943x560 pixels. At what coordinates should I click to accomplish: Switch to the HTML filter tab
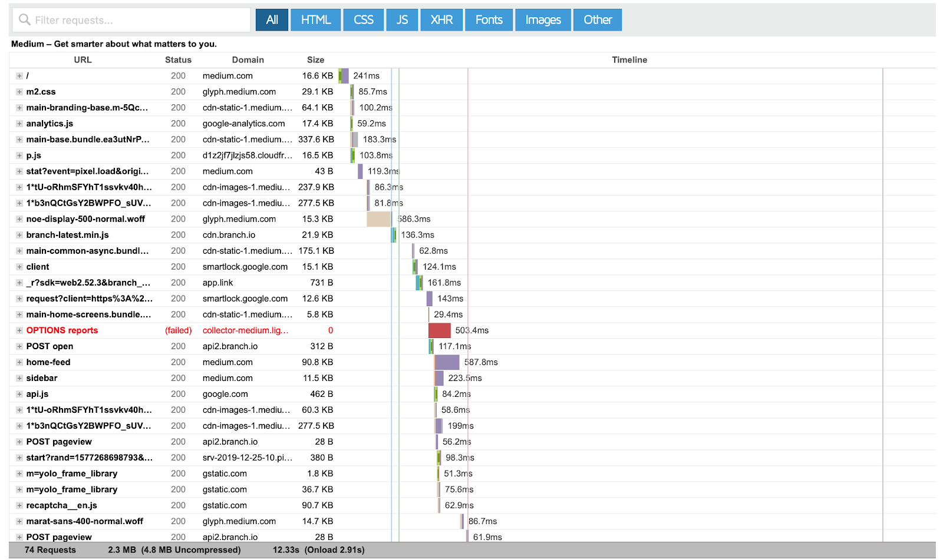coord(316,20)
